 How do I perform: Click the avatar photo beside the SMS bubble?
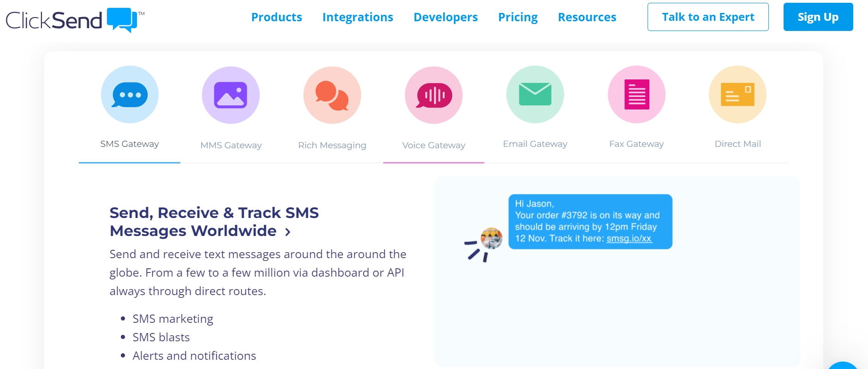point(491,238)
